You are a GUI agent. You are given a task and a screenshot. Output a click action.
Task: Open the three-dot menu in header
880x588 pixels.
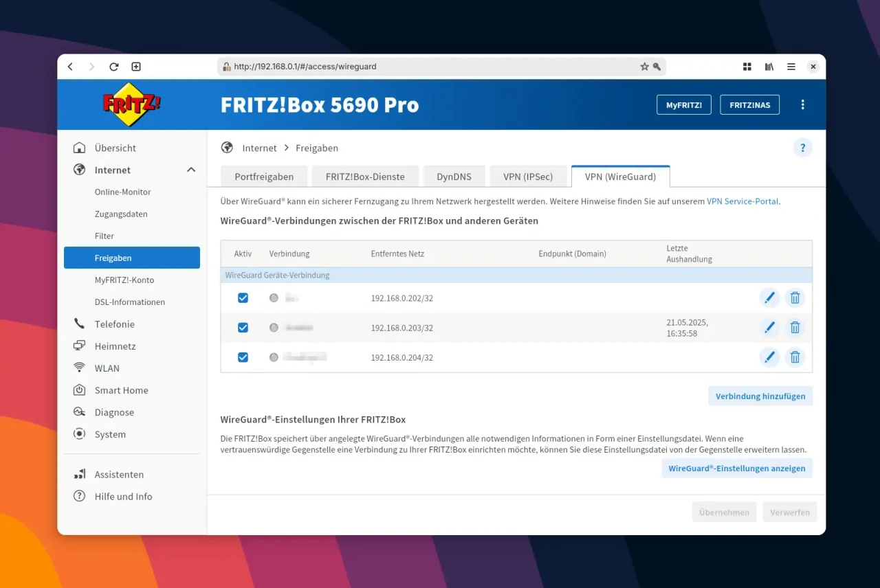pyautogui.click(x=802, y=105)
